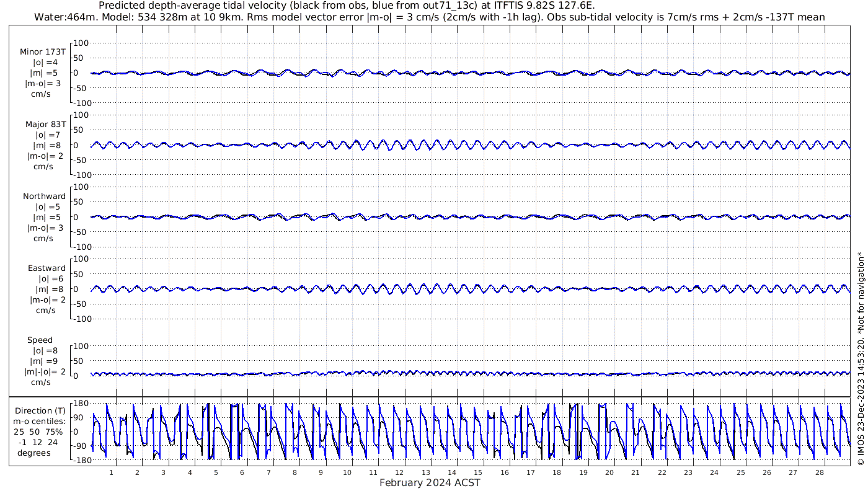Click day '17' on the date axis

click(x=531, y=472)
